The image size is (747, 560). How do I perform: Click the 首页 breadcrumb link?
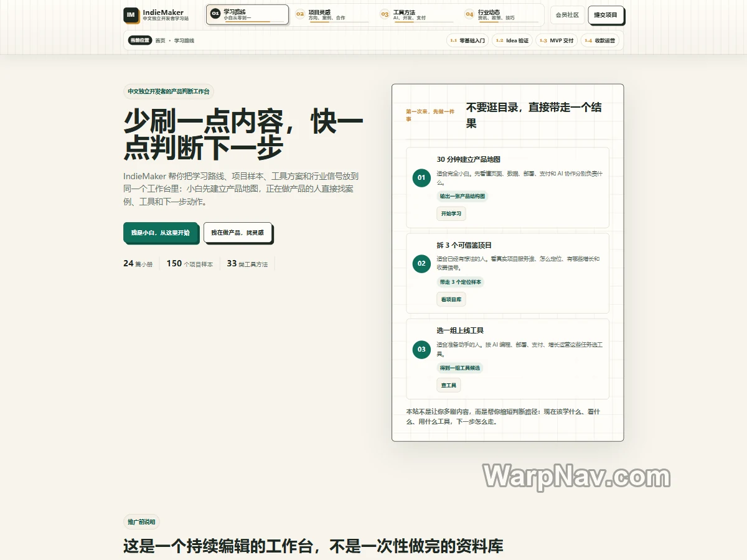coord(161,40)
